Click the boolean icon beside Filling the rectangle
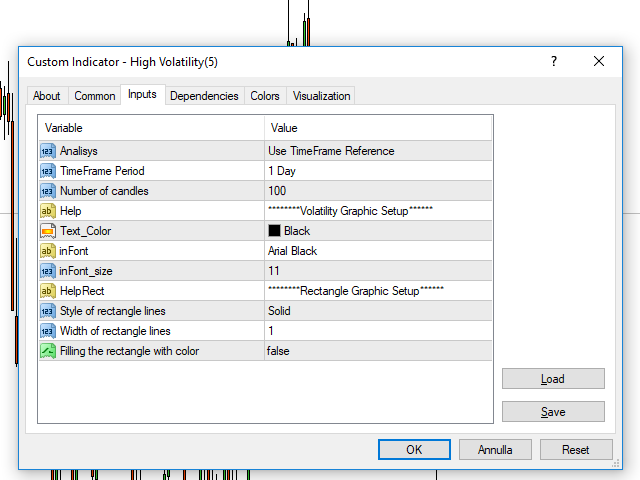The image size is (640, 480). (47, 351)
